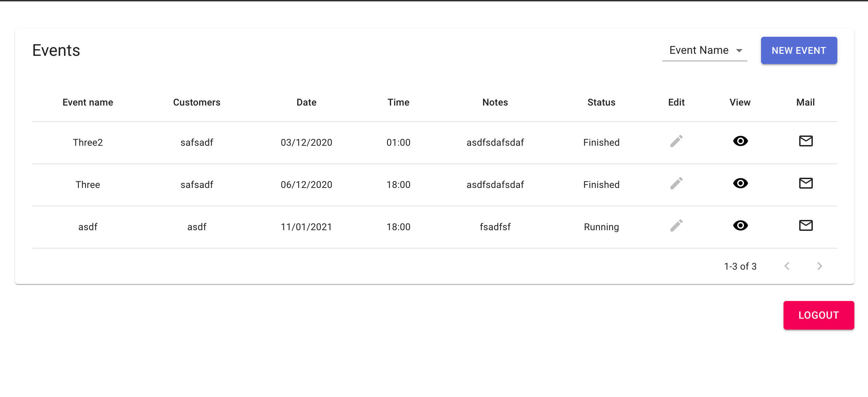The height and width of the screenshot is (397, 868).
Task: Edit the Three2 event with pencil icon
Action: click(x=676, y=141)
